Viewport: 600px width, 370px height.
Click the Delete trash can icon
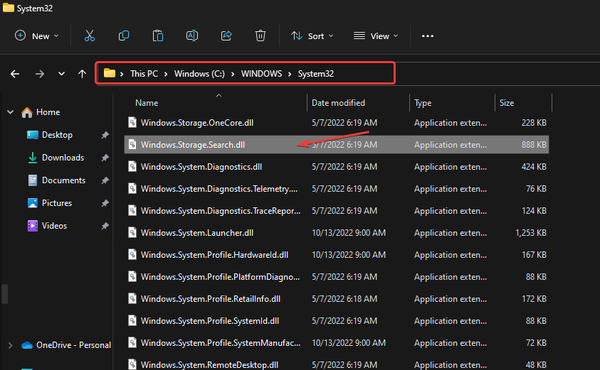click(260, 36)
